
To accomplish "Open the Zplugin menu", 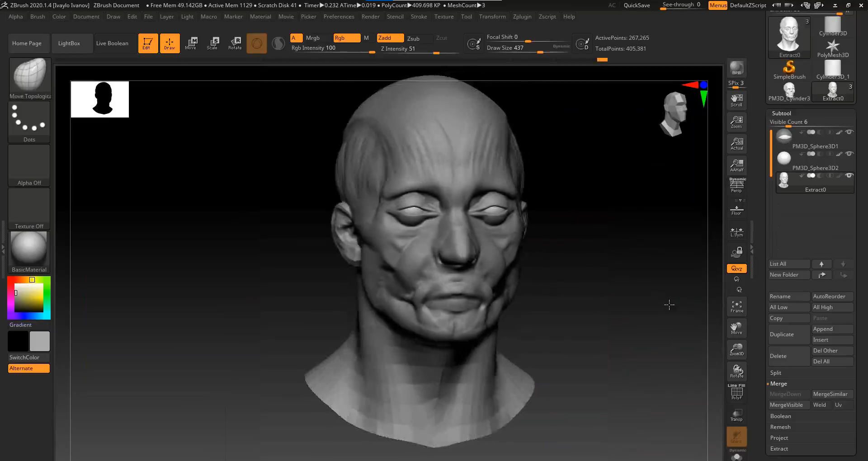I will [522, 17].
